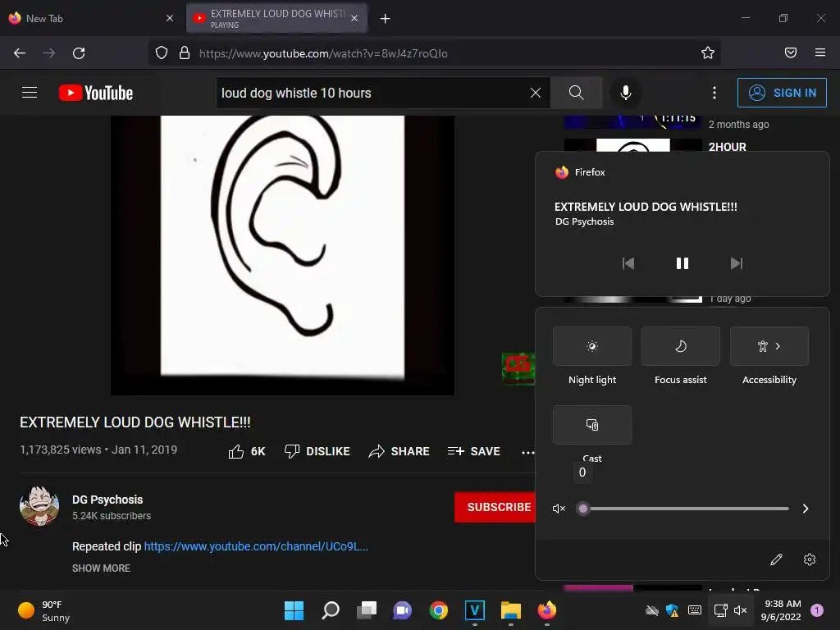This screenshot has width=840, height=630.
Task: Run the YouTube search
Action: (577, 93)
